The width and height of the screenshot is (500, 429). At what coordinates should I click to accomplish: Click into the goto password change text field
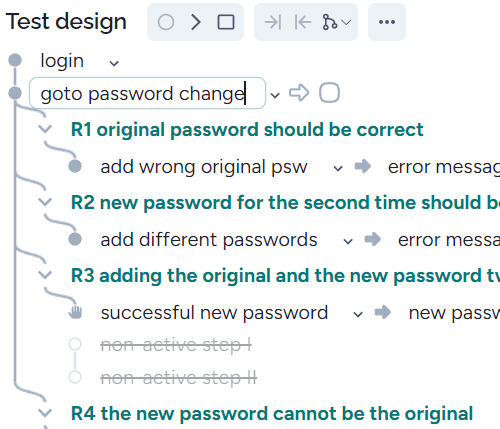[x=147, y=93]
